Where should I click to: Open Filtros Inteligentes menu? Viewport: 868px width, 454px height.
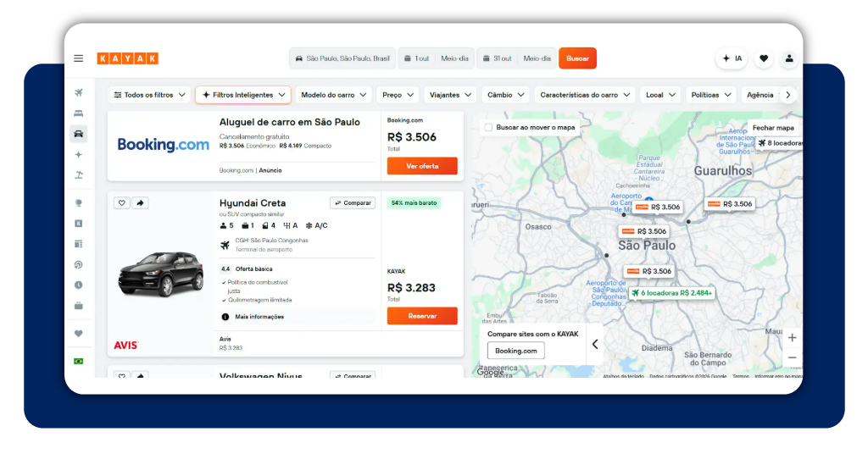pyautogui.click(x=243, y=95)
